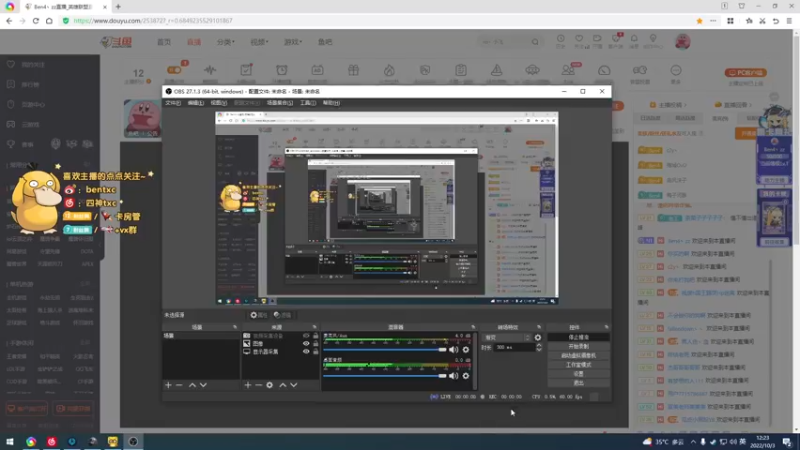Screen dimensions: 800x450
Task: Toggle lock on 视频采集设备 source
Action: tap(315, 336)
